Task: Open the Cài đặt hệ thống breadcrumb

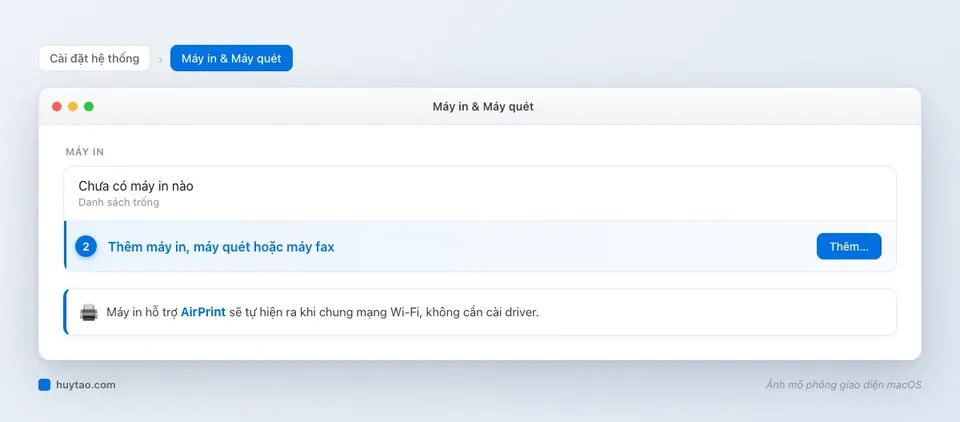Action: (94, 58)
